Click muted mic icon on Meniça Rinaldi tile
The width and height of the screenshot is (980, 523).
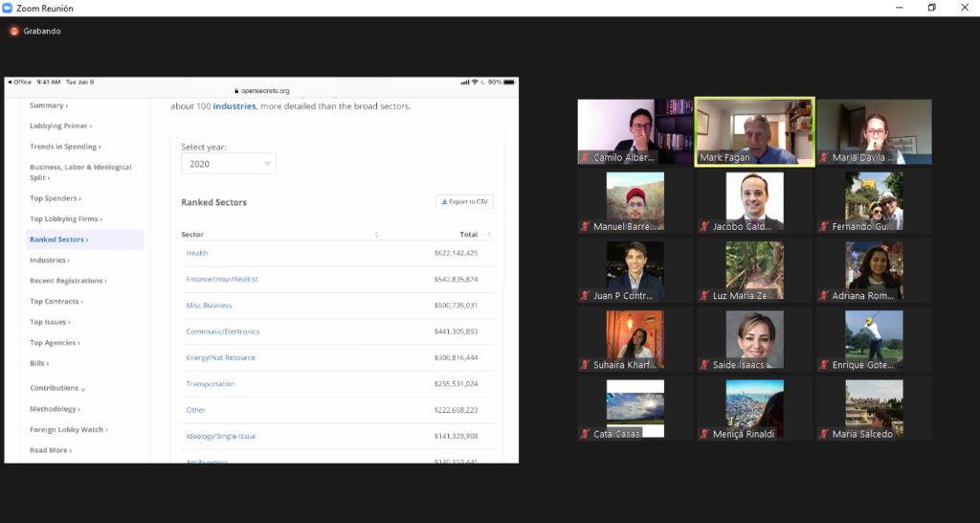(705, 434)
